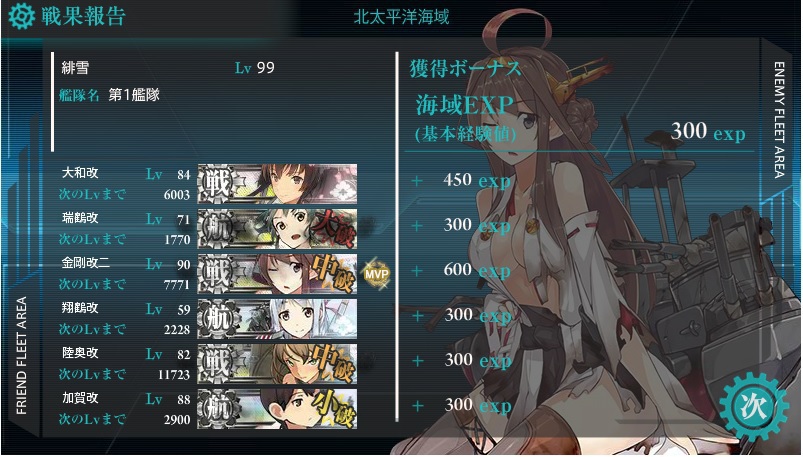This screenshot has height=457, width=803.
Task: Click the 航 gear icon on 瑞鶴改 banner
Action: (217, 229)
